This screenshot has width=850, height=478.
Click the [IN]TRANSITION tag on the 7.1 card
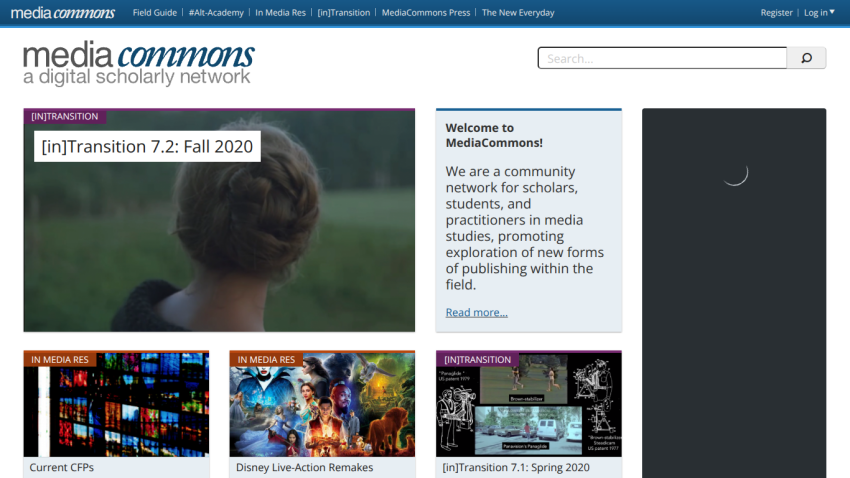point(477,359)
